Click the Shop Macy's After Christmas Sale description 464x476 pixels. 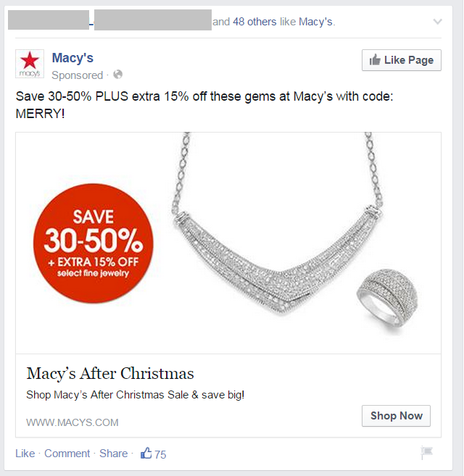(x=135, y=395)
